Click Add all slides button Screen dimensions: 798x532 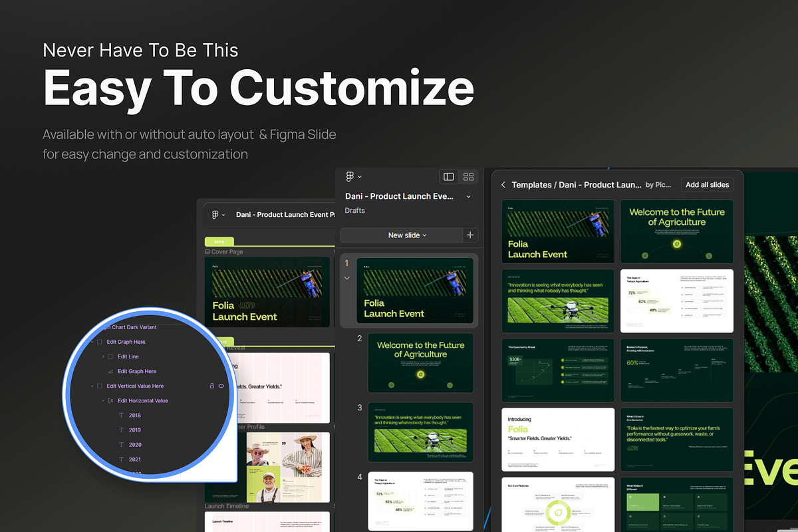point(708,185)
